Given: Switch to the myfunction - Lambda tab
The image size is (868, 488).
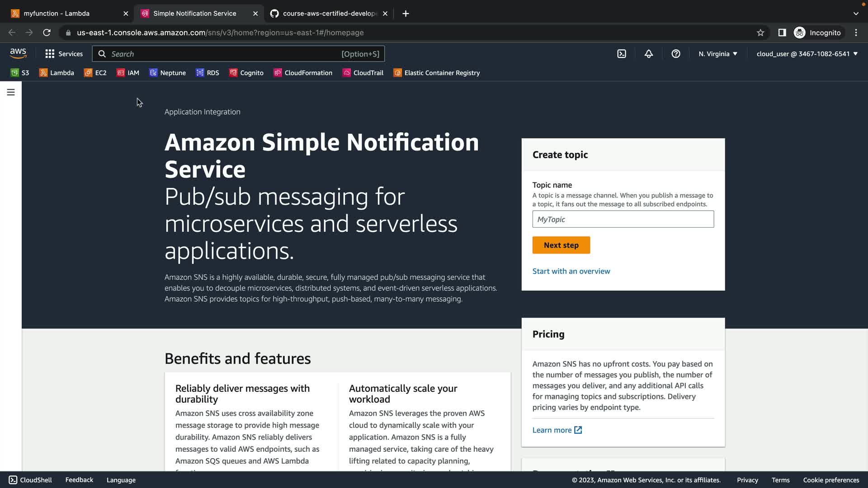Looking at the screenshot, I should (x=57, y=14).
